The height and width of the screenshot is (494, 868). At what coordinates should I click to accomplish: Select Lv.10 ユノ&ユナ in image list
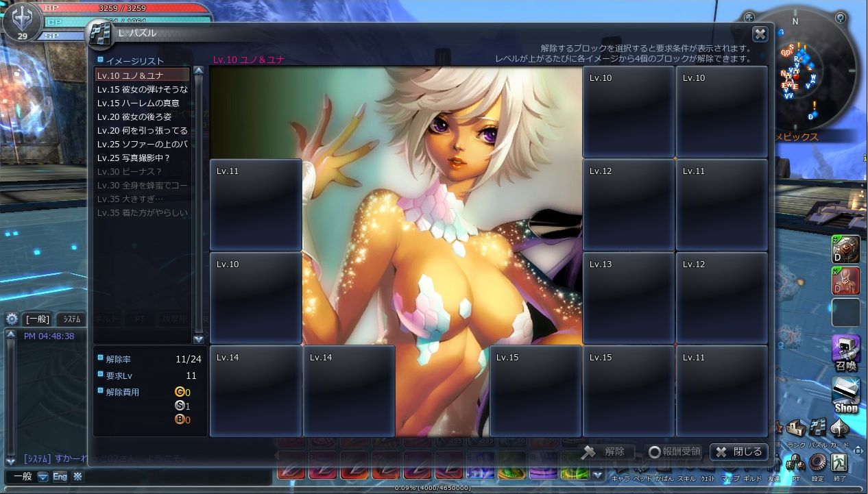click(x=143, y=75)
